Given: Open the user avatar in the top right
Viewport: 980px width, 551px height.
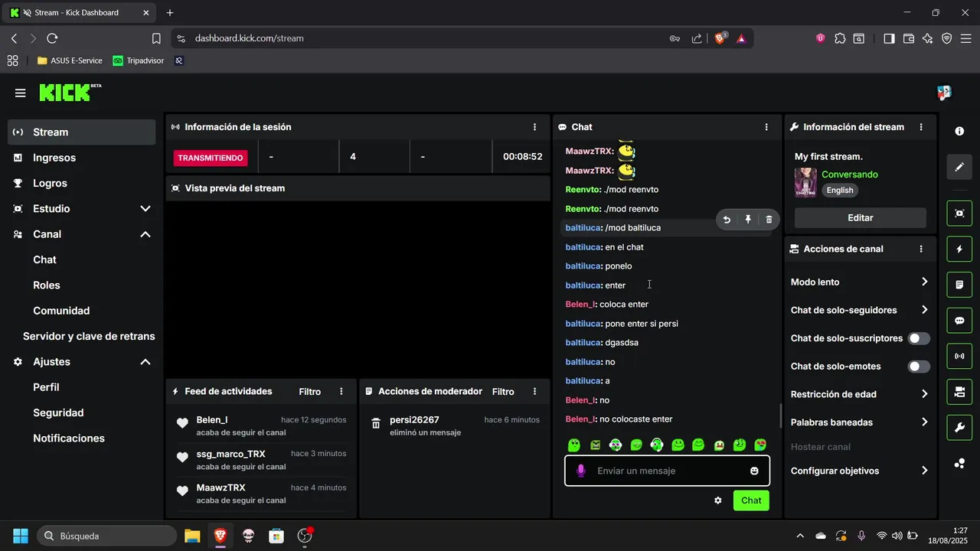Looking at the screenshot, I should click(944, 93).
